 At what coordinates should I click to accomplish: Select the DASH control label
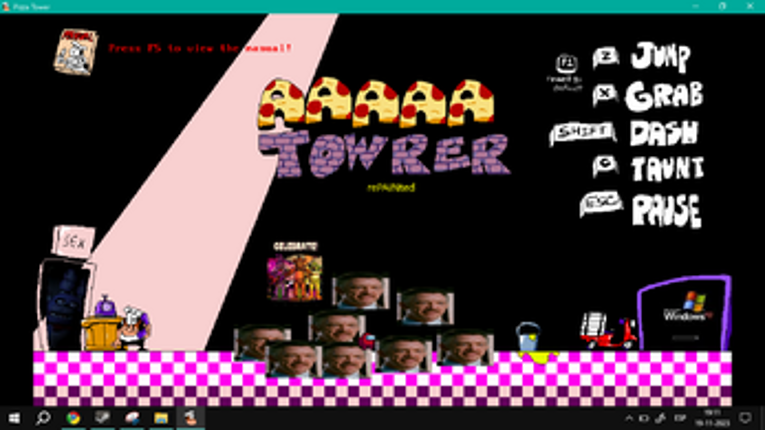664,133
